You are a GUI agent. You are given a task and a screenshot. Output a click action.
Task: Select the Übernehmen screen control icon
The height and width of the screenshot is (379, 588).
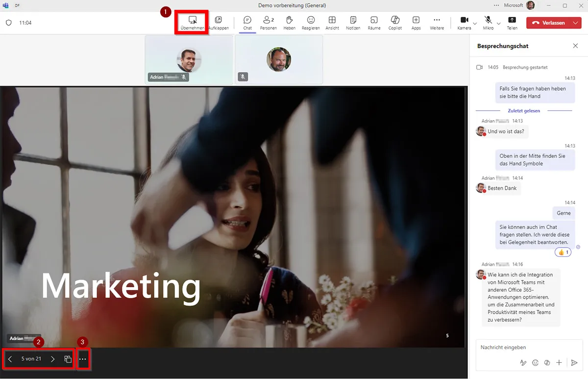tap(193, 20)
